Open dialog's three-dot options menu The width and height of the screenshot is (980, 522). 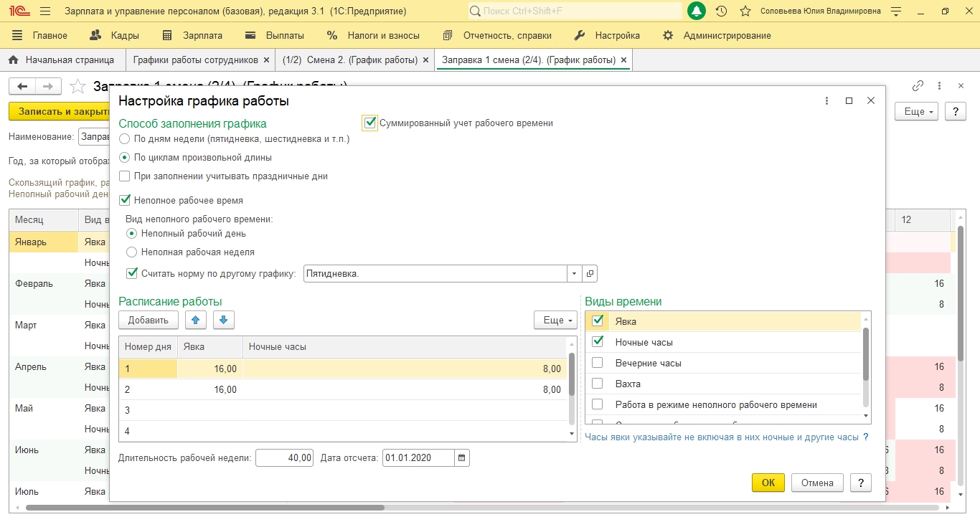pyautogui.click(x=826, y=101)
